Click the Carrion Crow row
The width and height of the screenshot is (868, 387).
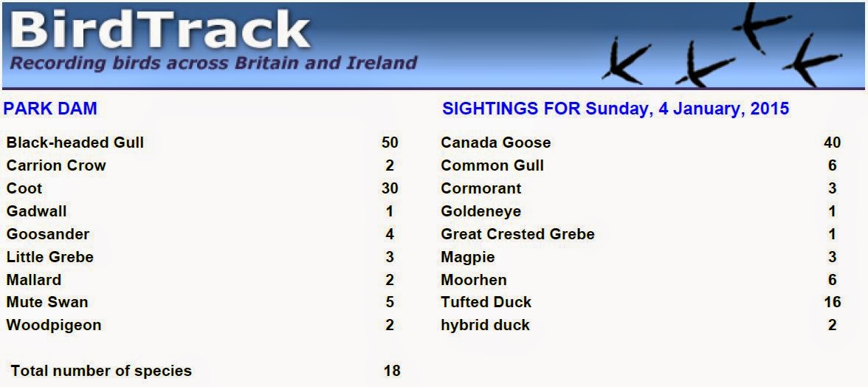coord(202,165)
